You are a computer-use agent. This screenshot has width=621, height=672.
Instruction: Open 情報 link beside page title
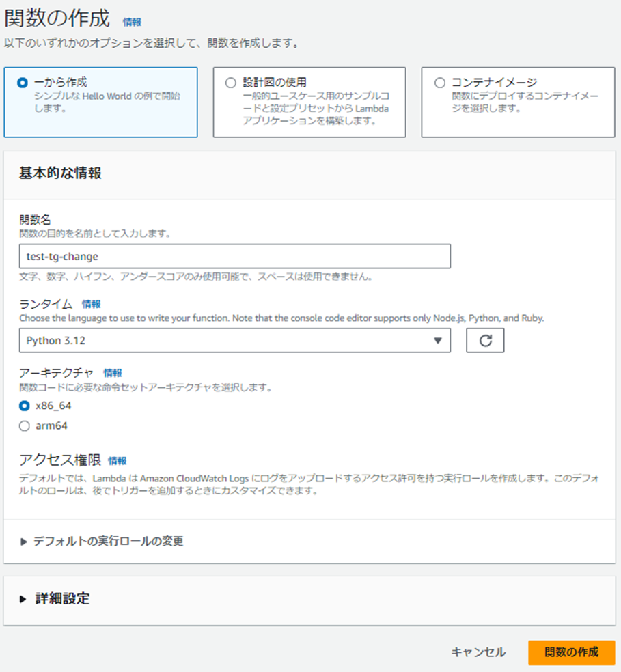(132, 23)
